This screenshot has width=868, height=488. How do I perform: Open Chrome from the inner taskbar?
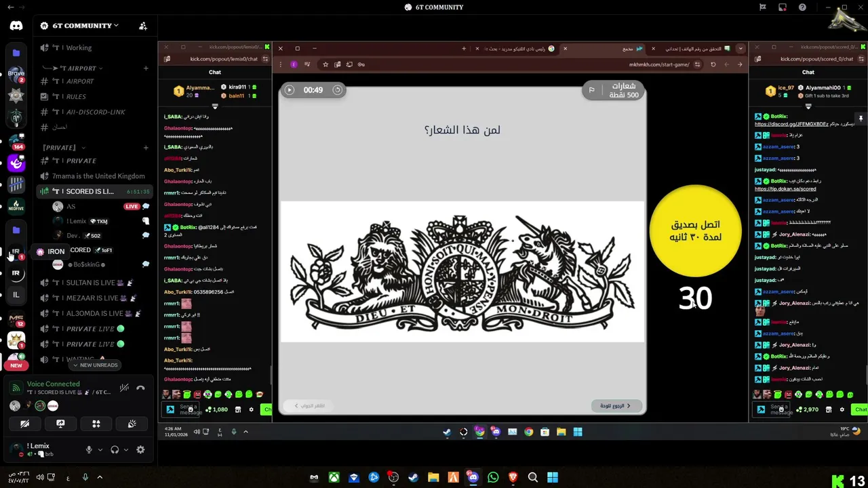tap(528, 432)
